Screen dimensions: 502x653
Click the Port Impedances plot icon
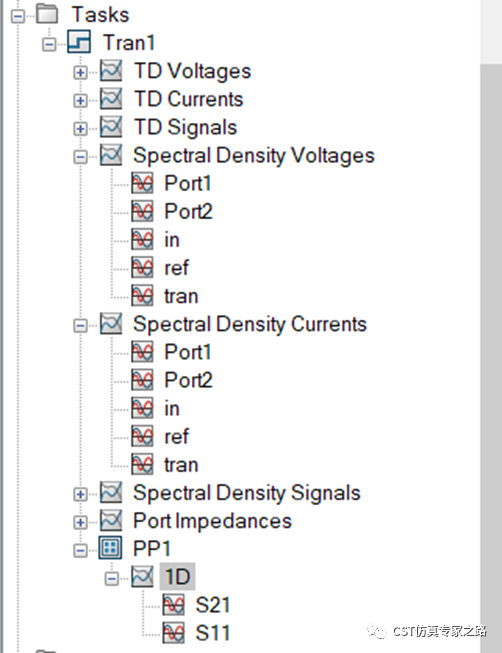[111, 520]
